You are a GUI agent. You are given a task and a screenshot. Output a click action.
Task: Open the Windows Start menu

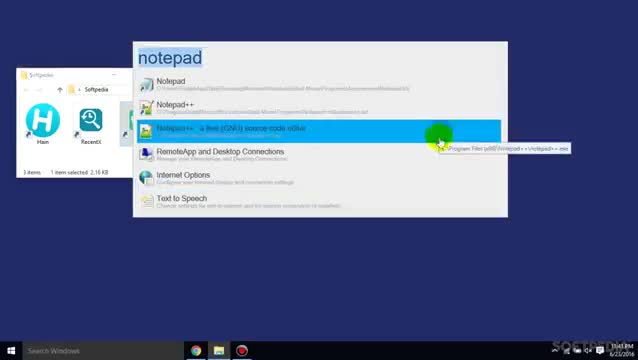point(11,351)
